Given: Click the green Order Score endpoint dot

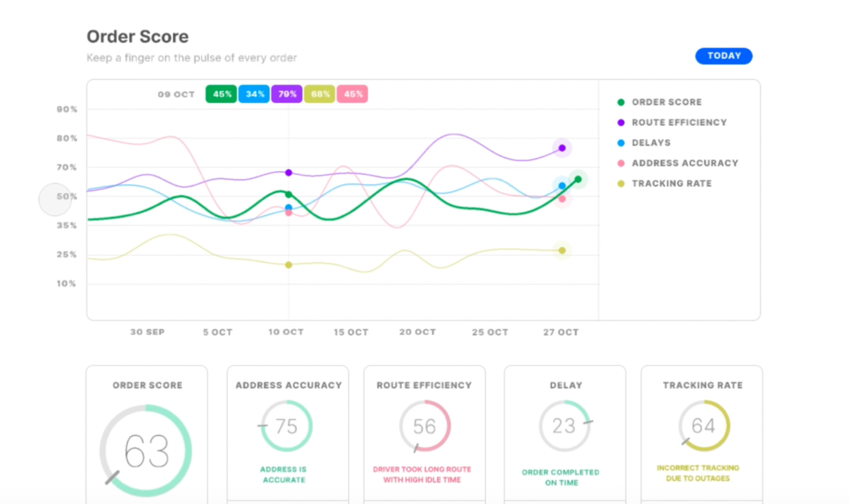Looking at the screenshot, I should [x=578, y=179].
